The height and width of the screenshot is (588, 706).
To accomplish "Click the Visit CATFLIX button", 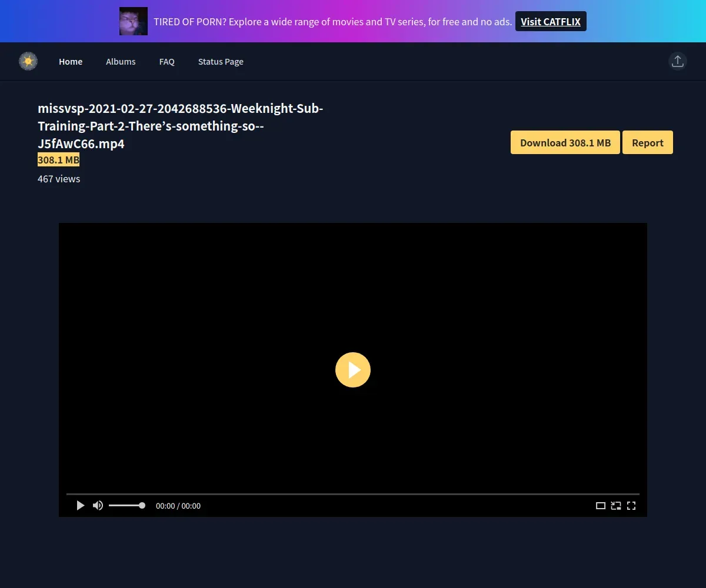I will point(551,22).
